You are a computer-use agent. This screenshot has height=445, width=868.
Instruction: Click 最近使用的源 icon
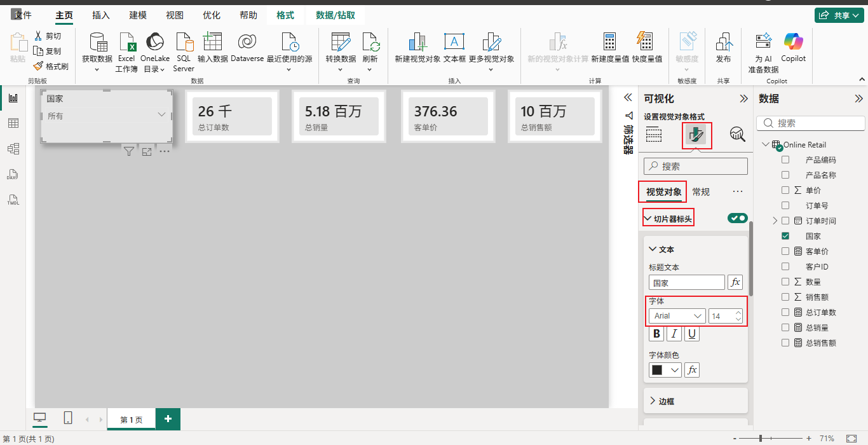(289, 43)
